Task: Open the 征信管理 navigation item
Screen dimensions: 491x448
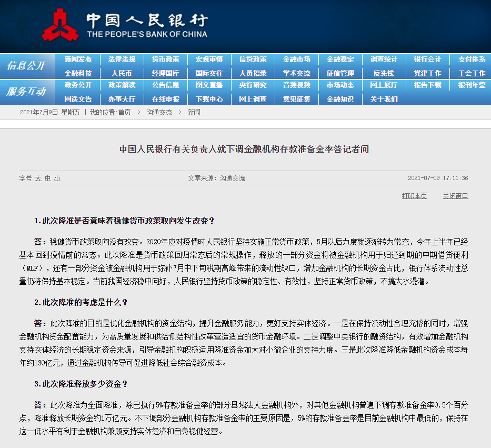Action: click(x=340, y=73)
